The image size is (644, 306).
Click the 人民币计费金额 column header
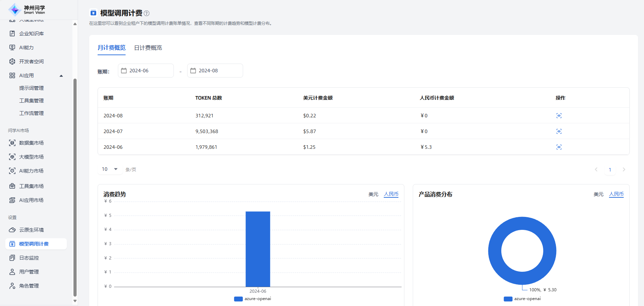[x=437, y=98]
